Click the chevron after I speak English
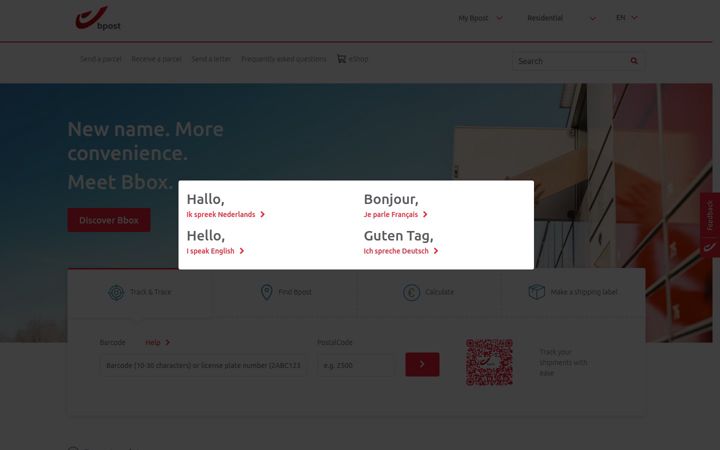The height and width of the screenshot is (450, 720). [242, 251]
